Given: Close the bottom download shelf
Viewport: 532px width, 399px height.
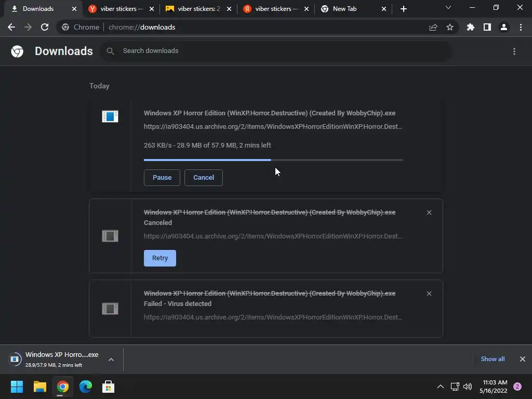Looking at the screenshot, I should (523, 359).
